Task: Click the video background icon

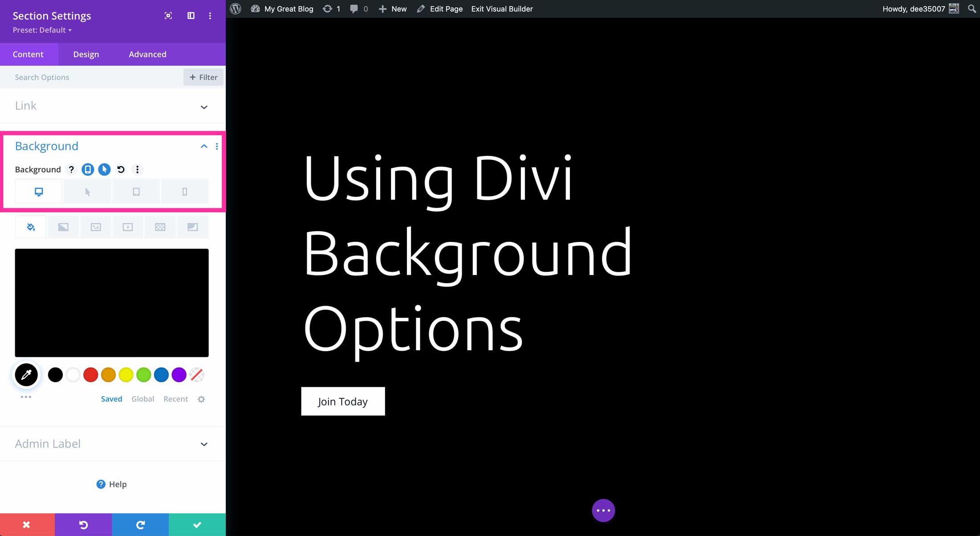Action: coord(128,227)
